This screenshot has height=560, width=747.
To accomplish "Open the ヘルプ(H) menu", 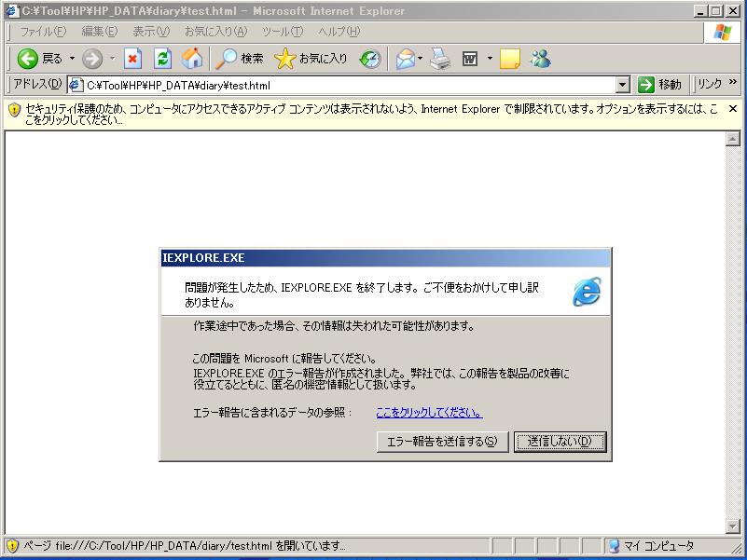I will 339,32.
